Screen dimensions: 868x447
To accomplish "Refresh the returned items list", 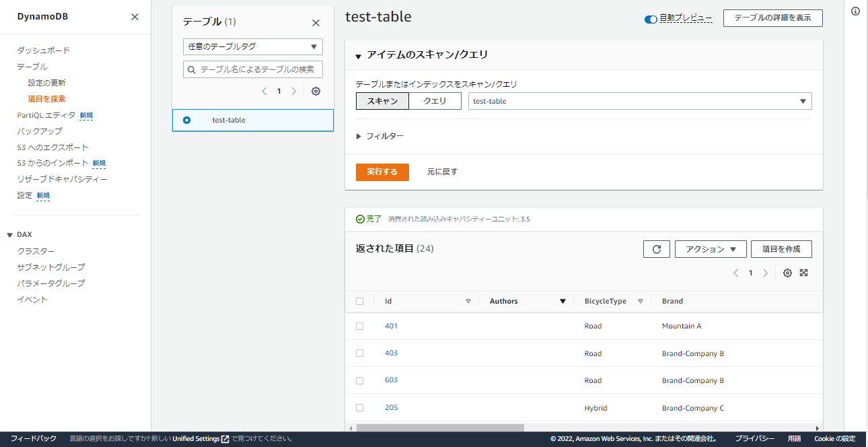I will click(x=657, y=249).
